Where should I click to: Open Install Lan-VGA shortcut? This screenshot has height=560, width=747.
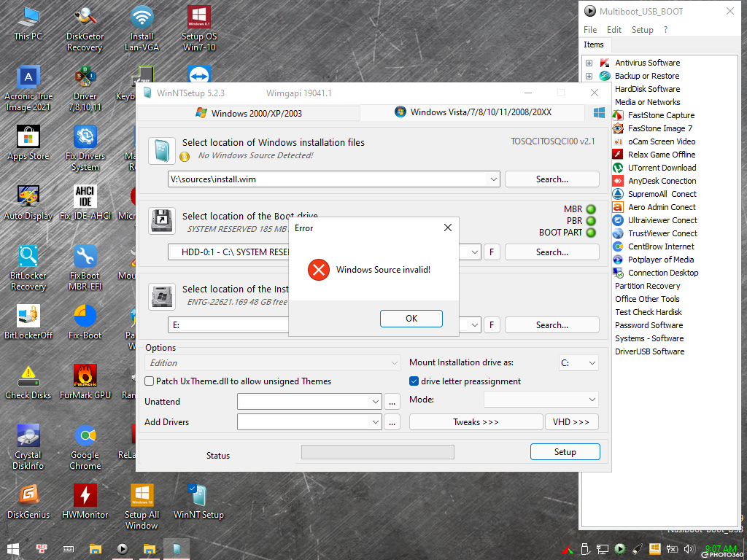(x=142, y=29)
